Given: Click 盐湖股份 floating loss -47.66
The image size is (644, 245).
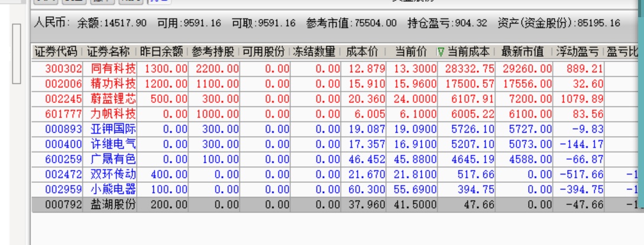Looking at the screenshot, I should click(585, 205).
